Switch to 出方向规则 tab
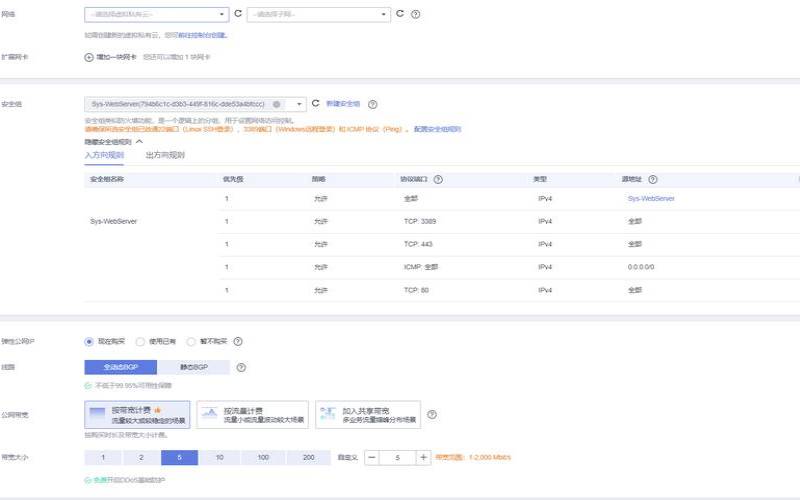Viewport: 800px width, 500px height. click(x=165, y=155)
